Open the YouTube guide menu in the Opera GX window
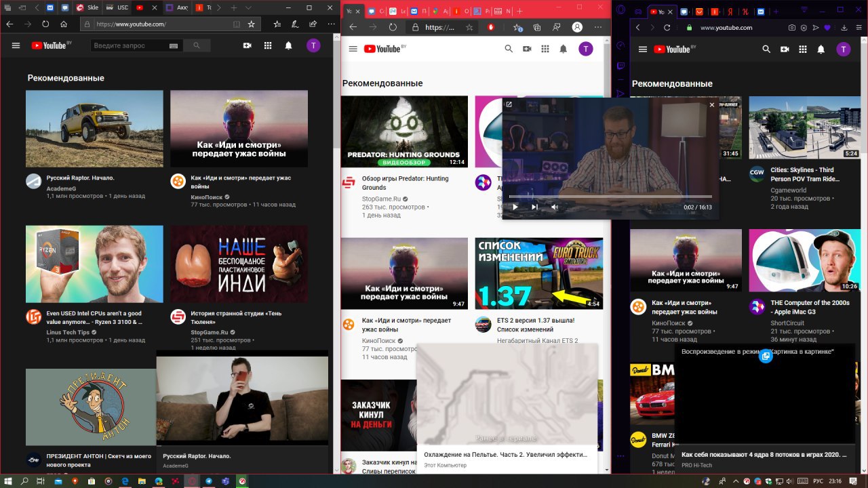This screenshot has width=868, height=488. [642, 49]
